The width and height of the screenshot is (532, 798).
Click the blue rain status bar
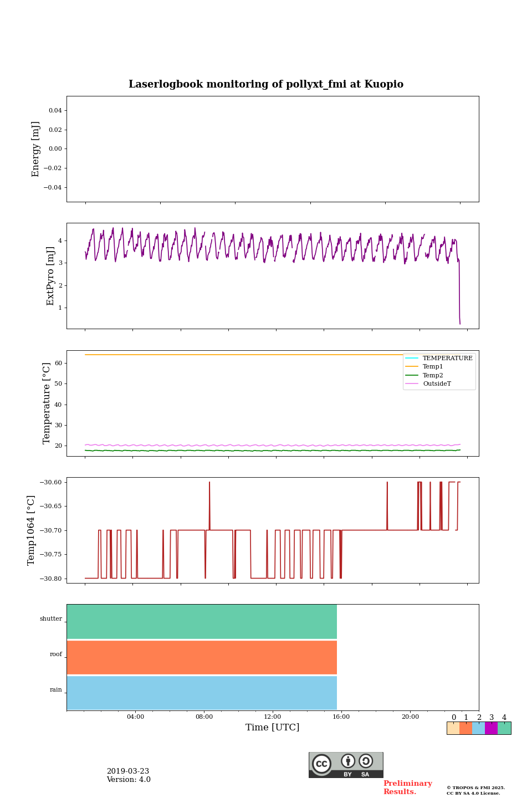coord(202,693)
